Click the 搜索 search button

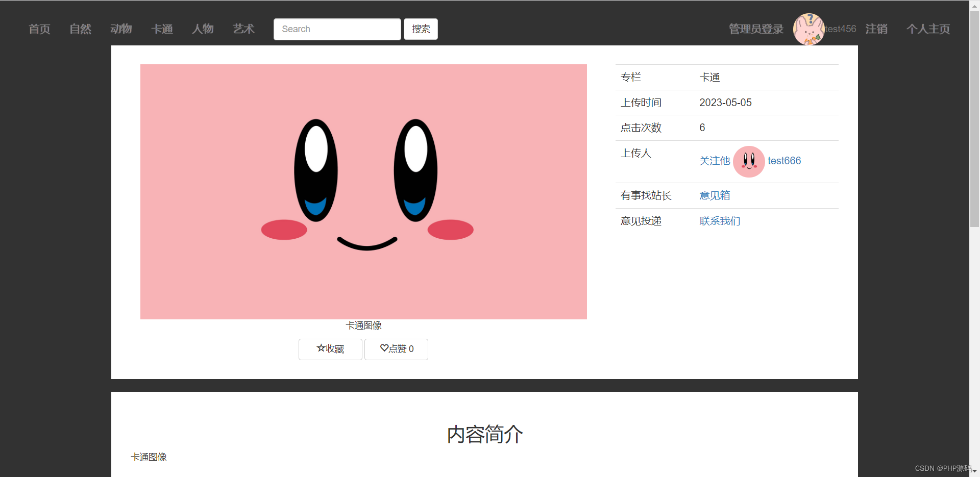click(x=421, y=29)
